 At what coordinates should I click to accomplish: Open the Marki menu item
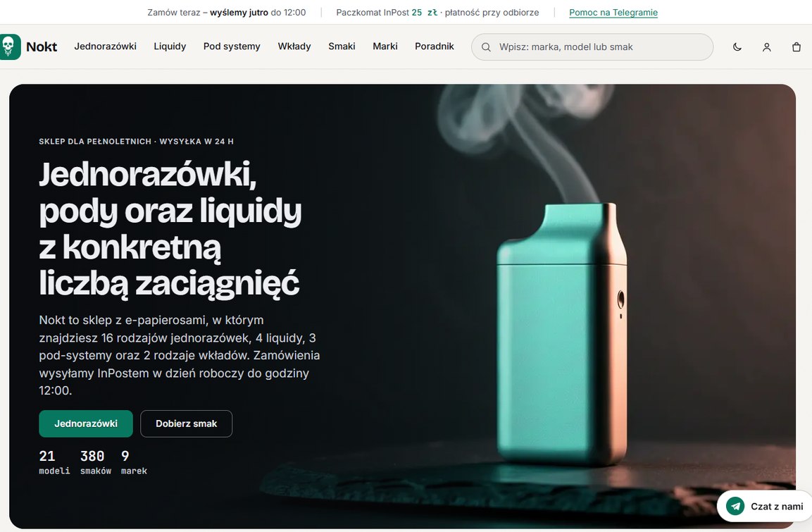(385, 47)
